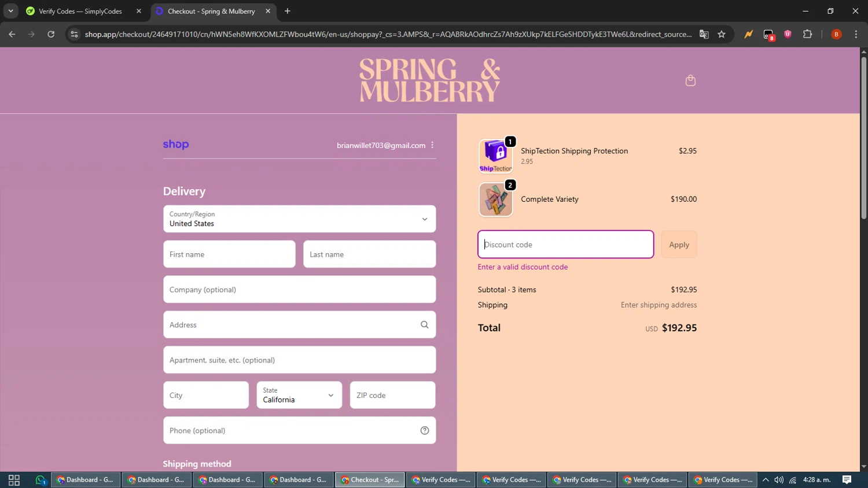Open the Chrome profile avatar B

(x=836, y=35)
